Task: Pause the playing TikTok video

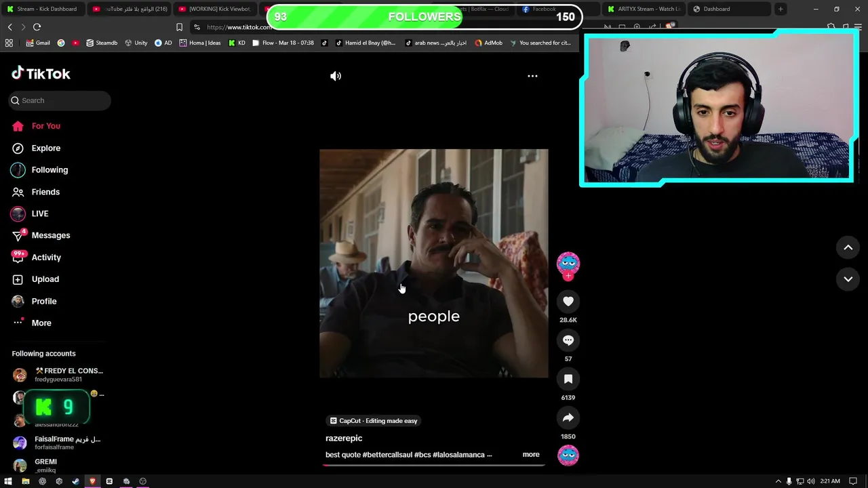Action: 434,263
